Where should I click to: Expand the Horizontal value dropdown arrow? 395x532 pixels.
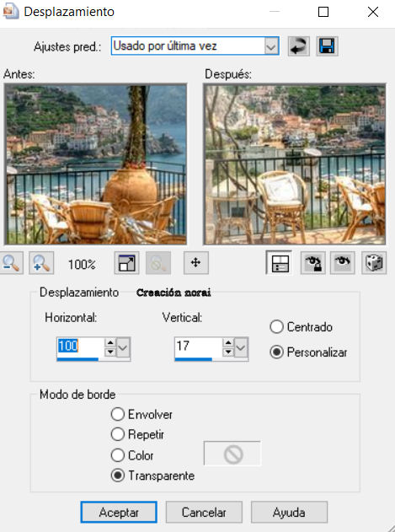click(124, 347)
